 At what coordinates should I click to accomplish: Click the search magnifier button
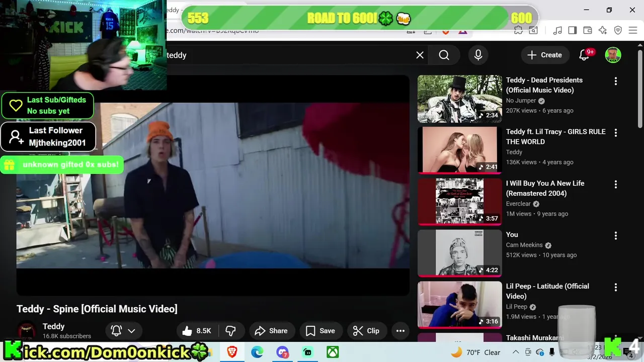pyautogui.click(x=444, y=55)
